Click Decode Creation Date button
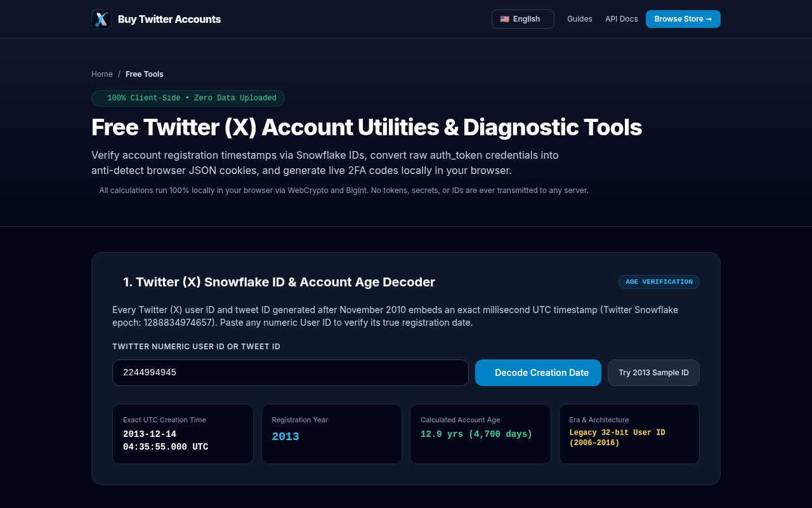Viewport: 812px width, 508px height. tap(538, 373)
